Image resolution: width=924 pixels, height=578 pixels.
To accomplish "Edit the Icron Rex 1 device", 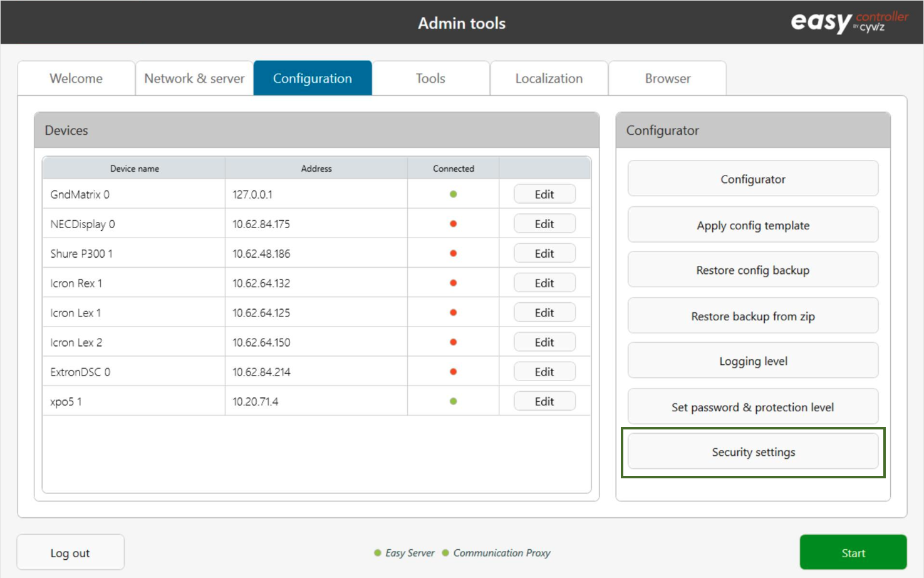I will click(544, 283).
